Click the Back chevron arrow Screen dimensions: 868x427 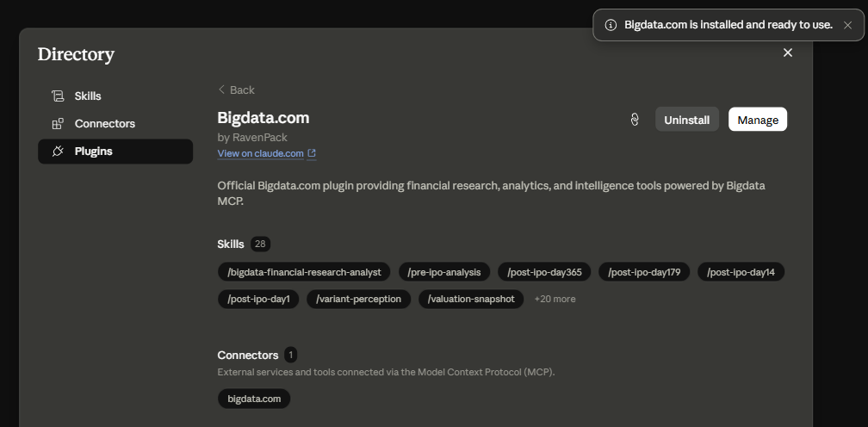(222, 90)
